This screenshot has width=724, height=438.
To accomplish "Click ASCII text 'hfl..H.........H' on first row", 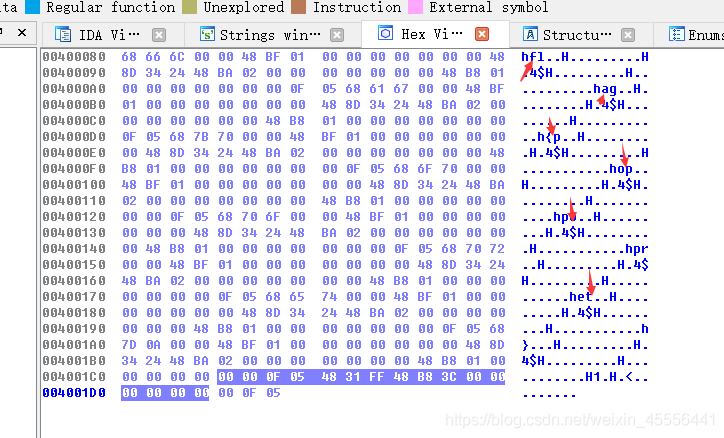I will 585,57.
